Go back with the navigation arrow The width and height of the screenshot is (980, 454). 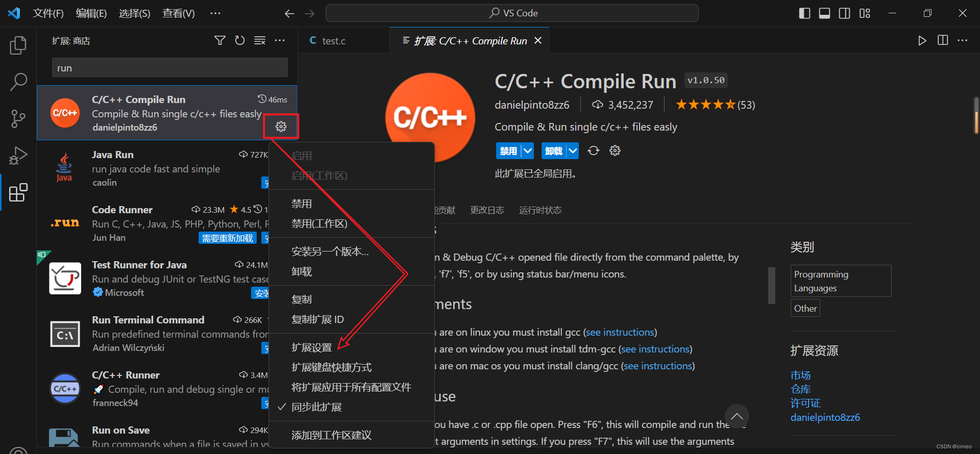289,13
